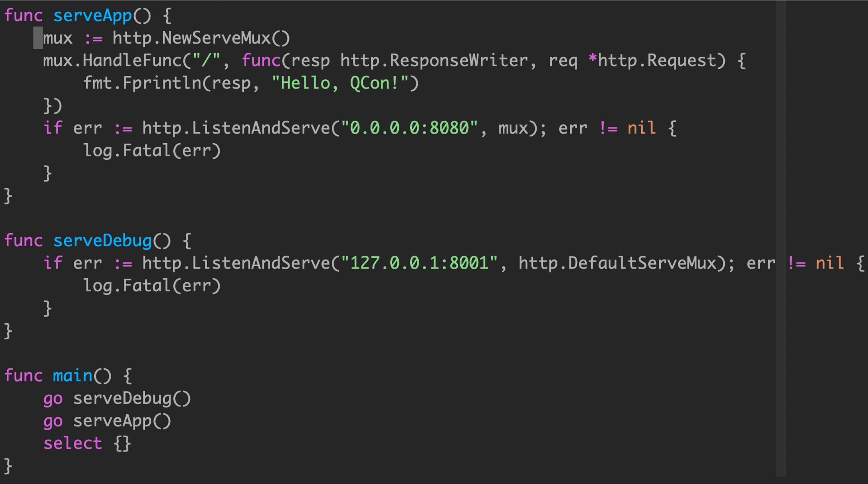Click fmt.Fprintln call

(142, 83)
